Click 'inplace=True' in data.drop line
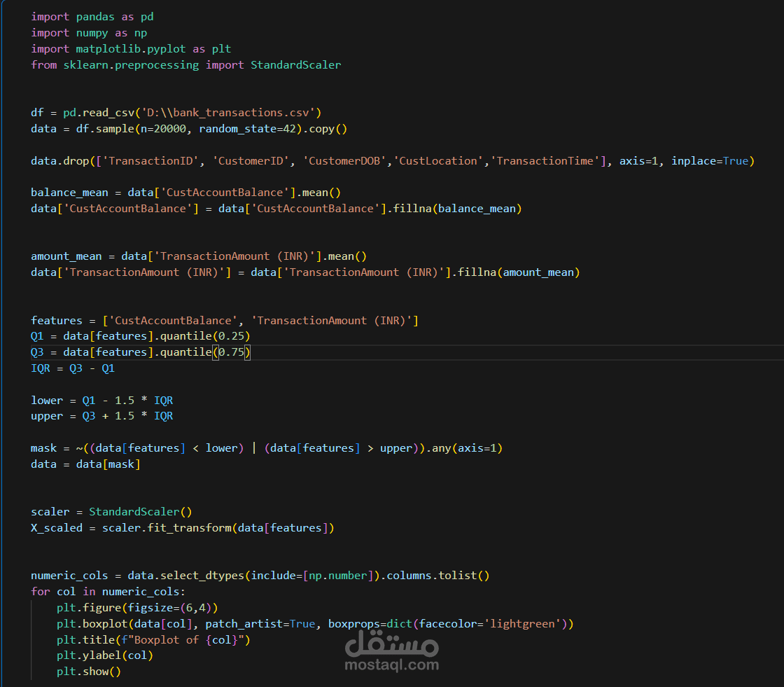Viewport: 784px width, 687px height. pos(710,160)
